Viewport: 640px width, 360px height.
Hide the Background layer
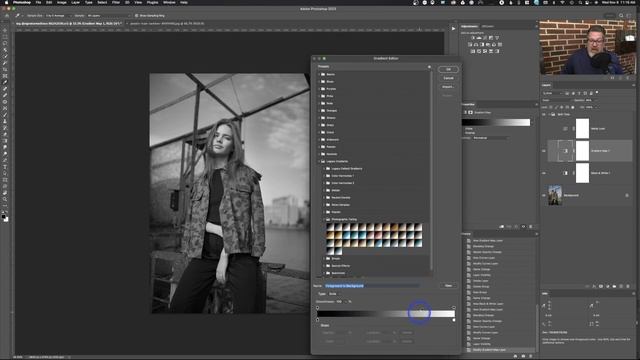(x=544, y=196)
